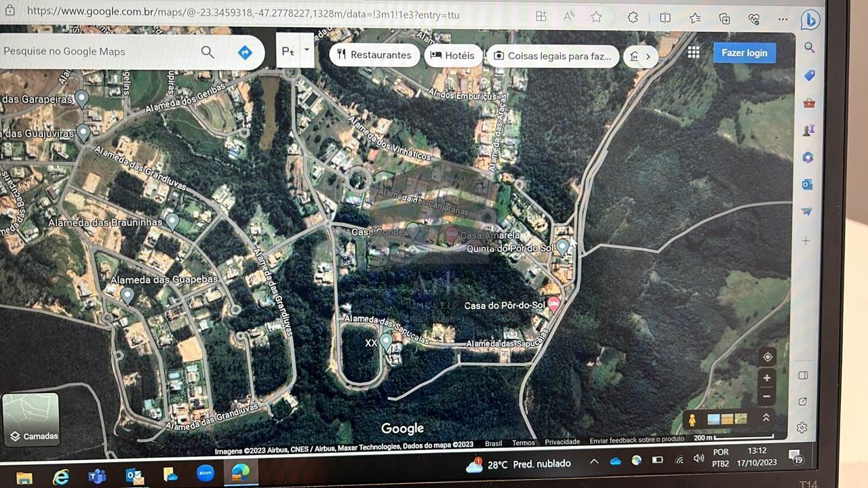The width and height of the screenshot is (868, 488).
Task: Expand the map imagery options chevron
Action: pyautogui.click(x=766, y=418)
